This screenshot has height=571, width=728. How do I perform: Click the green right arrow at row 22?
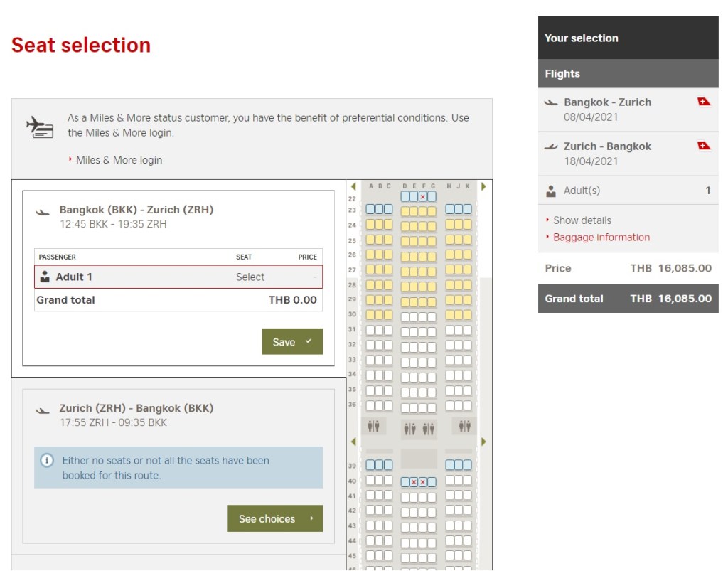pos(484,187)
